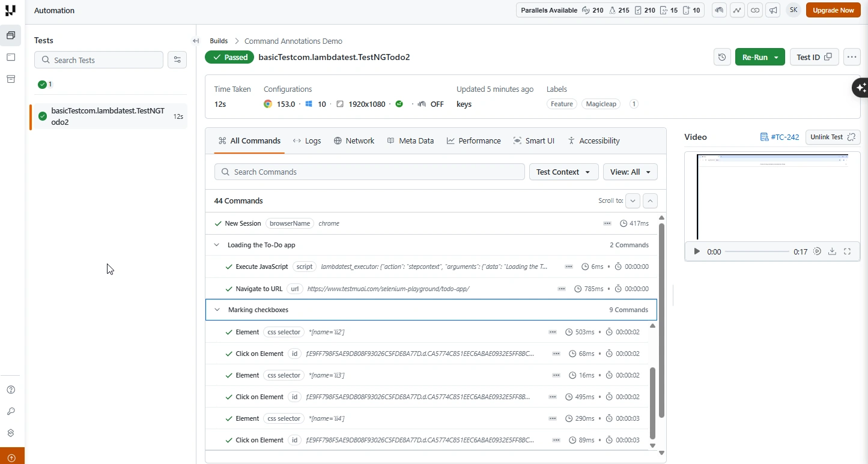The width and height of the screenshot is (868, 464).
Task: Switch to Logs tab
Action: 306,140
